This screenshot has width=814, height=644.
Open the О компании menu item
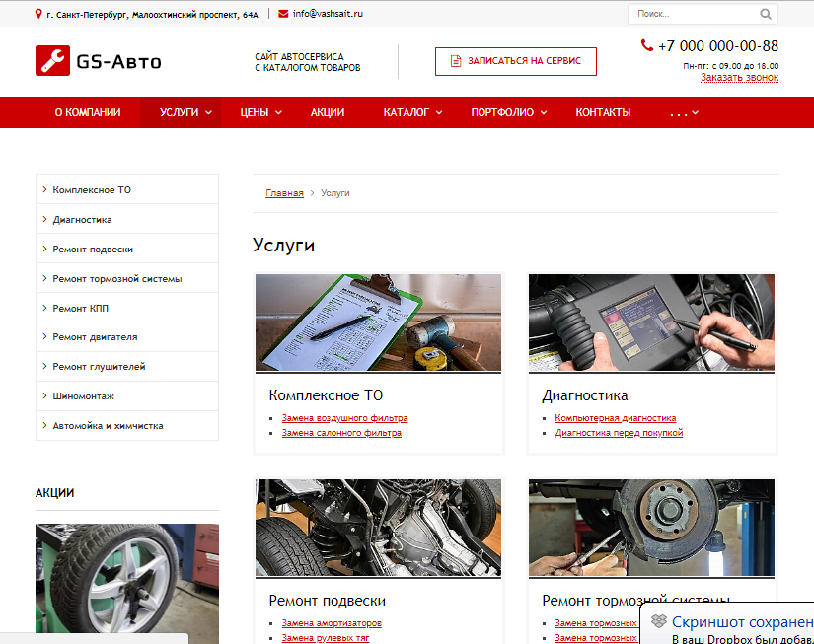pos(88,113)
